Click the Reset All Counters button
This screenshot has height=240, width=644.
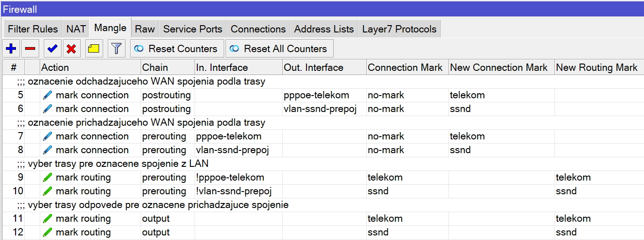click(x=280, y=48)
